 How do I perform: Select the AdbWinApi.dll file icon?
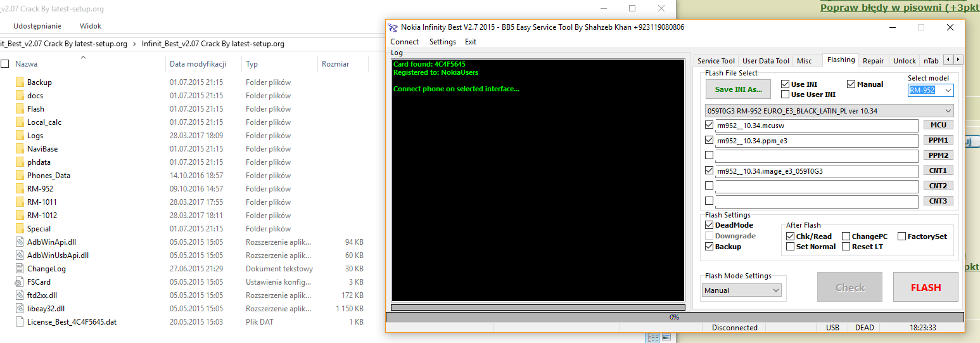coord(20,242)
